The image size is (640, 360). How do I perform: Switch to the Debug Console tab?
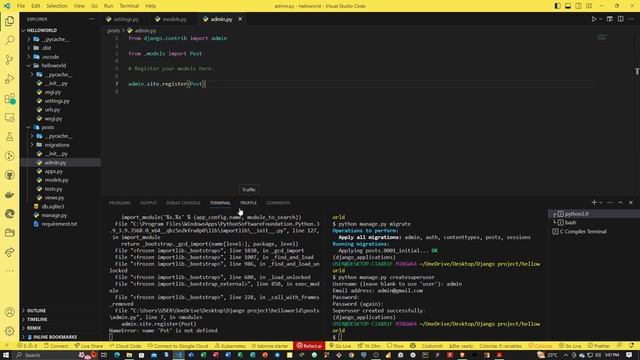[x=183, y=203]
